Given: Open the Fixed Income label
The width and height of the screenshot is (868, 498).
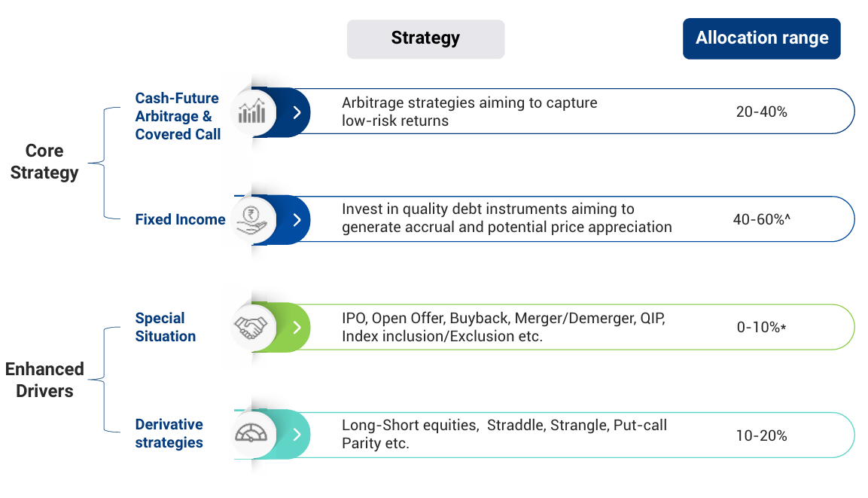Looking at the screenshot, I should coord(180,219).
